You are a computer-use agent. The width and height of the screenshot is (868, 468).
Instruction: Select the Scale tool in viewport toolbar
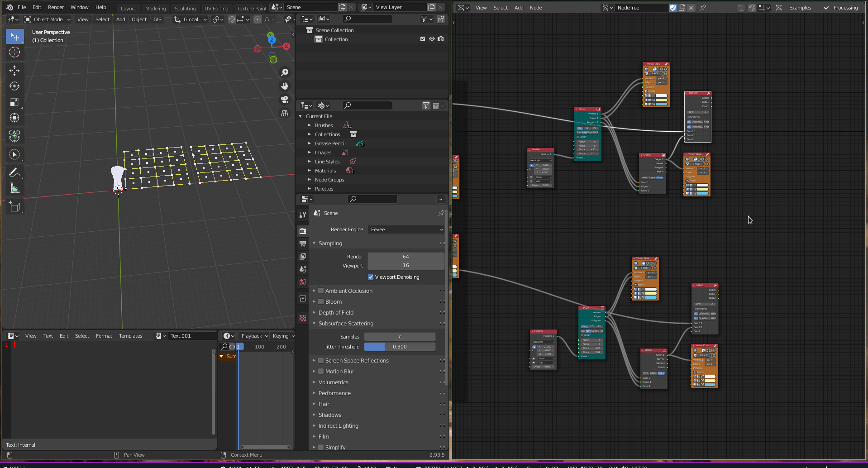tap(14, 102)
